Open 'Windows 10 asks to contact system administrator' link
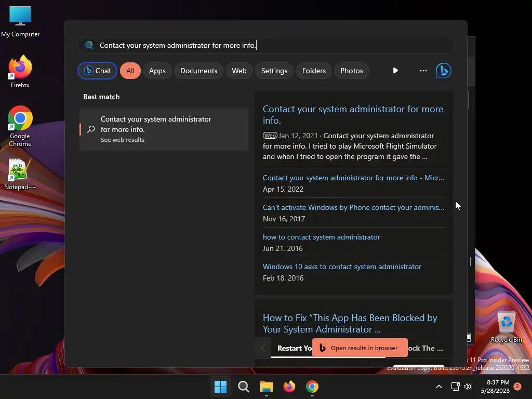This screenshot has height=399, width=532. (x=342, y=267)
